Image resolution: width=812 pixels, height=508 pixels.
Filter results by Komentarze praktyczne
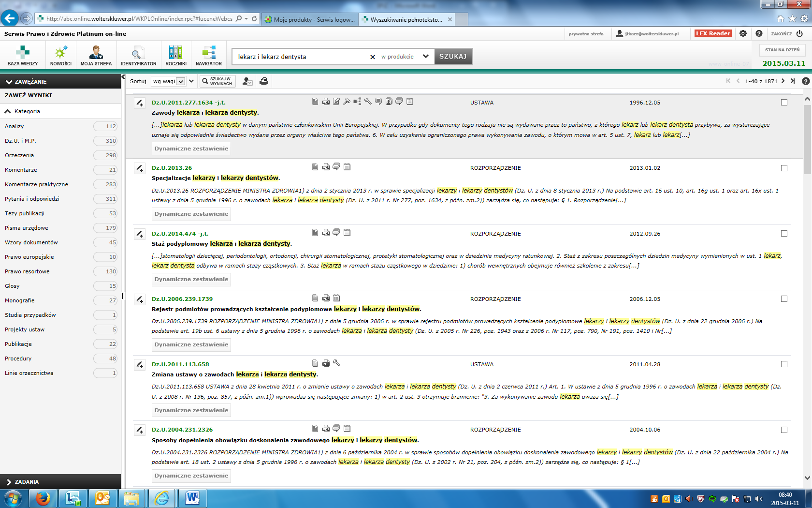pyautogui.click(x=60, y=184)
